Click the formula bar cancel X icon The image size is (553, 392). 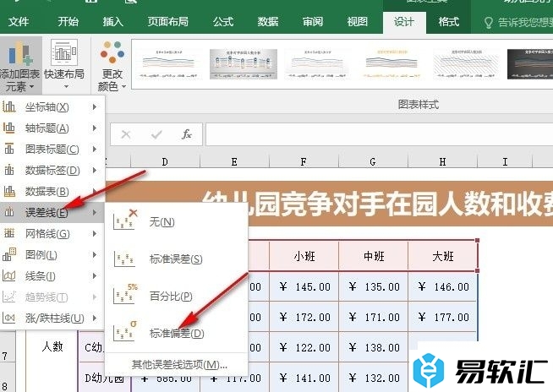[x=126, y=134]
